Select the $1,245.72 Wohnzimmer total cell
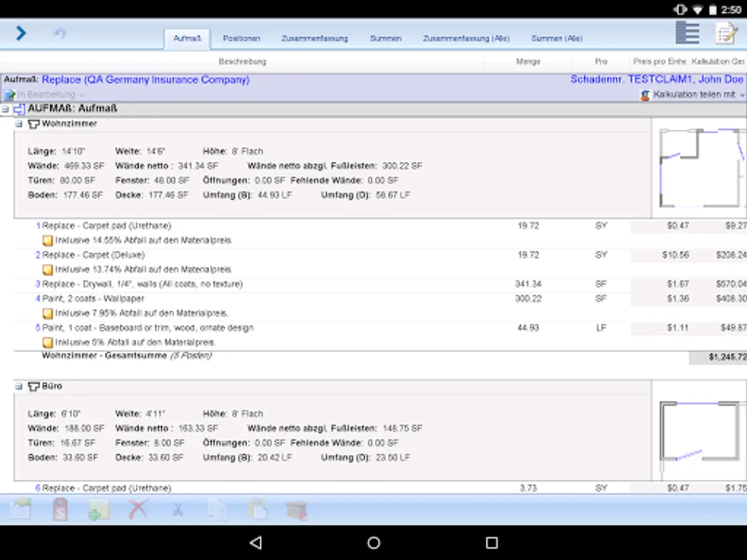Image resolution: width=747 pixels, height=560 pixels. (718, 358)
